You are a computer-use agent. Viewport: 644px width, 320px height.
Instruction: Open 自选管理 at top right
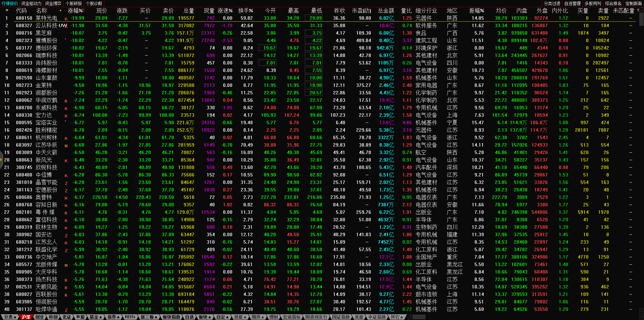coord(572,3)
